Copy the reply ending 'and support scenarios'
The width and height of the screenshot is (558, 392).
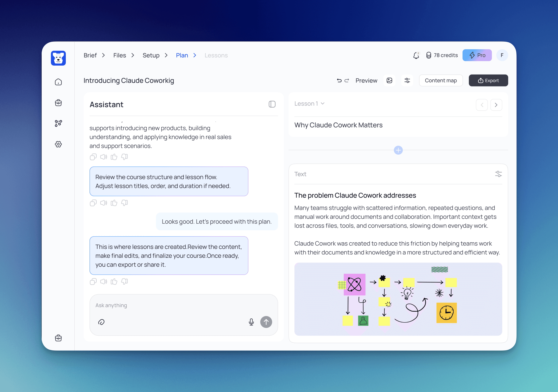coord(93,157)
